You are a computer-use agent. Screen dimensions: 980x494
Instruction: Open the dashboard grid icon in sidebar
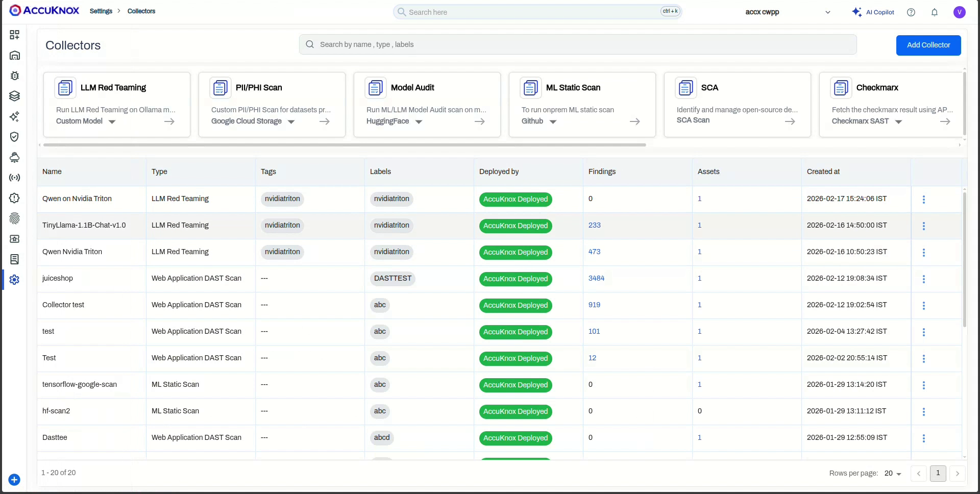[14, 35]
